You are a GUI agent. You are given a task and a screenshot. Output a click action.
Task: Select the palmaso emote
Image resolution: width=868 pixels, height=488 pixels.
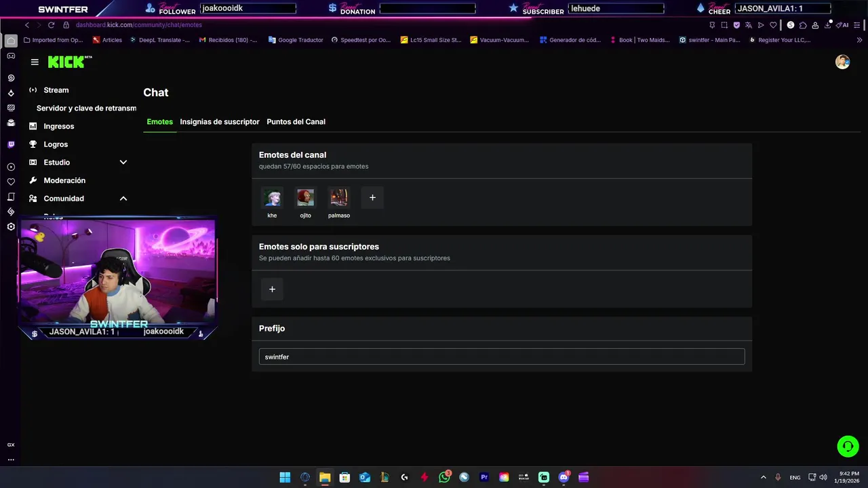(339, 198)
